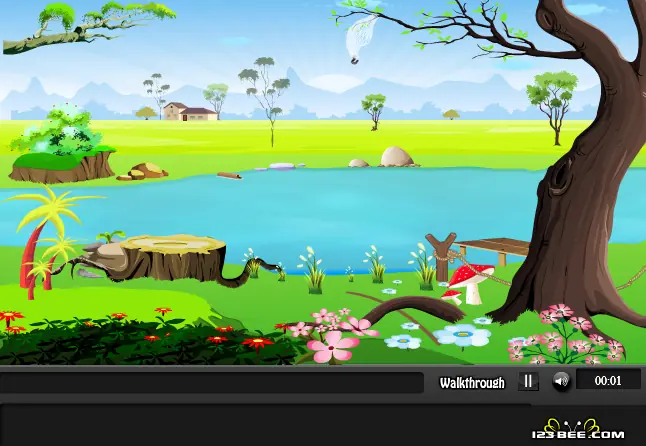646x446 pixels.
Task: Click the 00:01 timer display
Action: (x=608, y=380)
